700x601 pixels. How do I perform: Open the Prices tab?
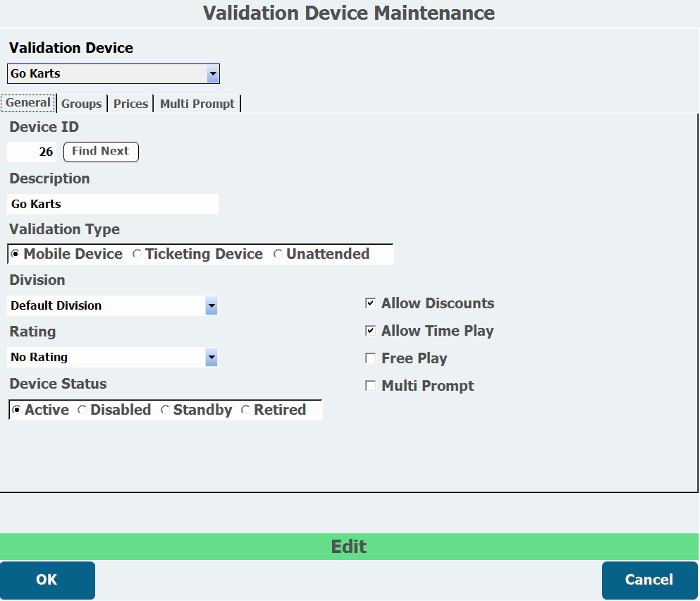point(130,104)
